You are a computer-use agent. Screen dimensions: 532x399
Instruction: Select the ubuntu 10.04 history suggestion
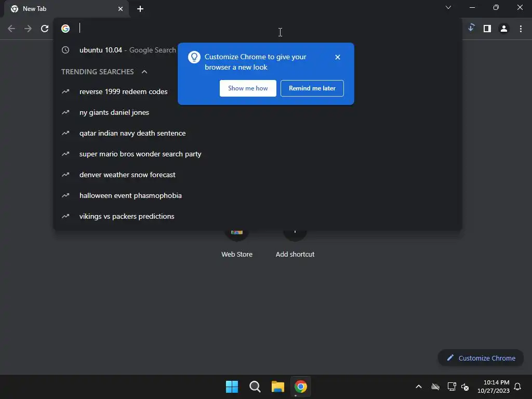pos(258,50)
